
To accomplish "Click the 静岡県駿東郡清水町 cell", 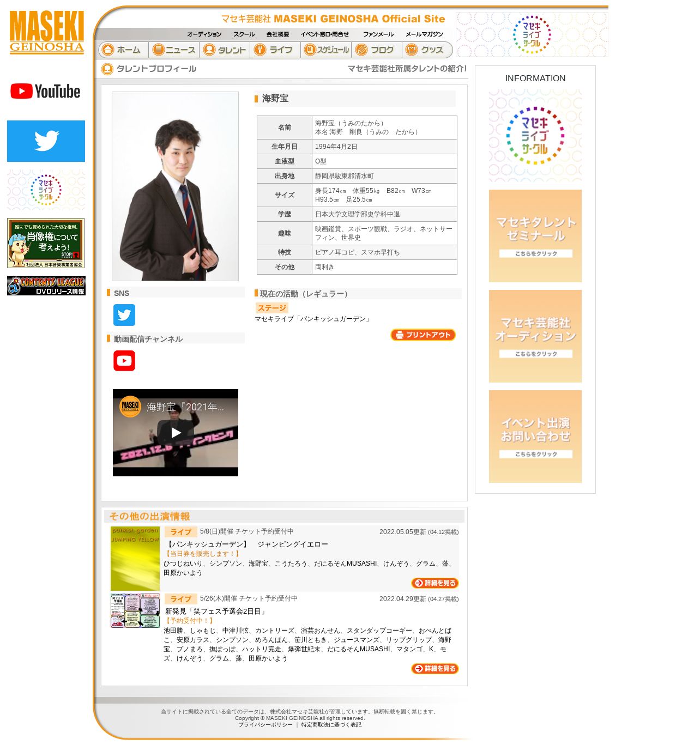I will (x=384, y=176).
